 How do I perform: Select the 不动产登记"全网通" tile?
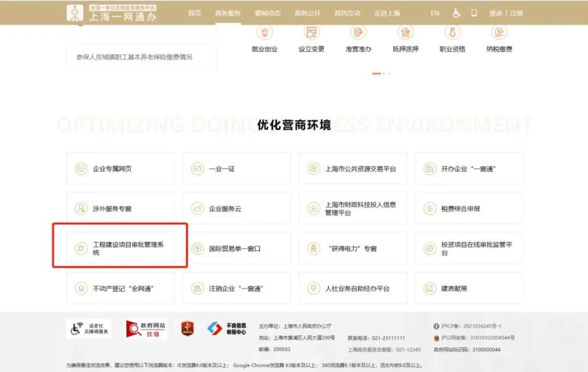(x=120, y=288)
